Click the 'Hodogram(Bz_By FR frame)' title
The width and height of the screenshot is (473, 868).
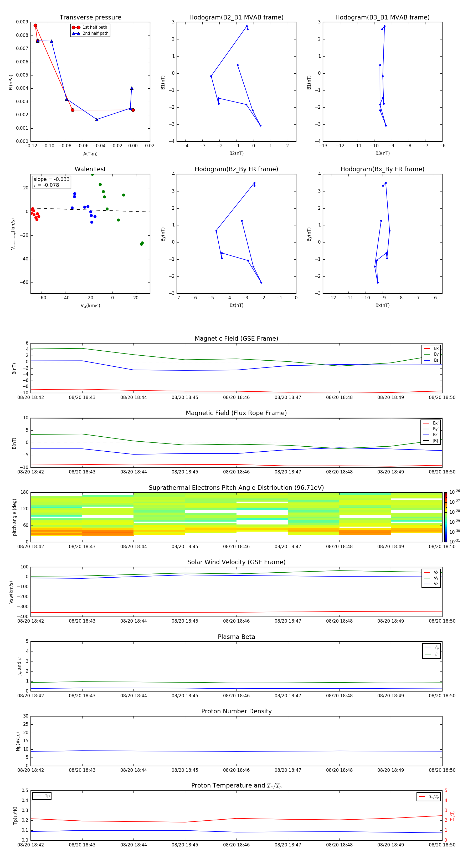point(236,169)
